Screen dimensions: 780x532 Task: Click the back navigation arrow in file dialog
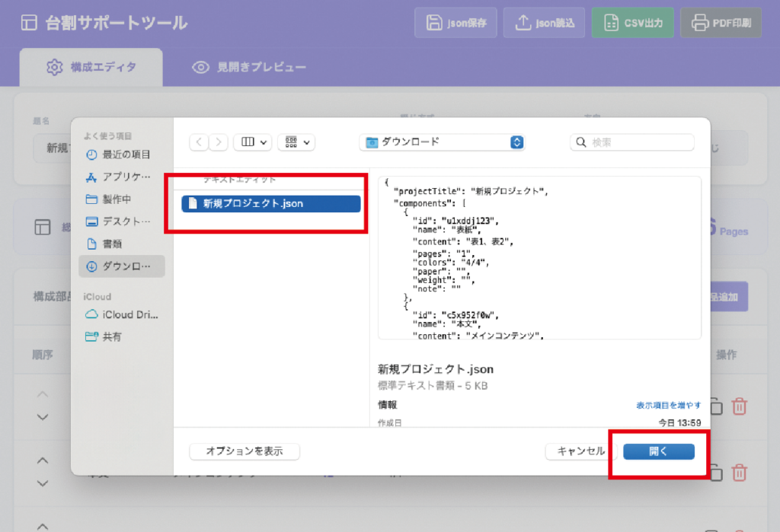(x=200, y=142)
